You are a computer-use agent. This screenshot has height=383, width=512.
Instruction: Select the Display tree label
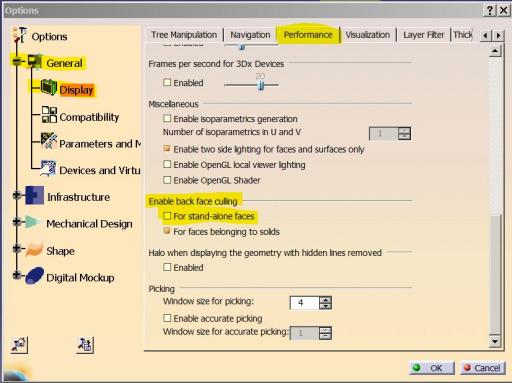click(x=76, y=90)
